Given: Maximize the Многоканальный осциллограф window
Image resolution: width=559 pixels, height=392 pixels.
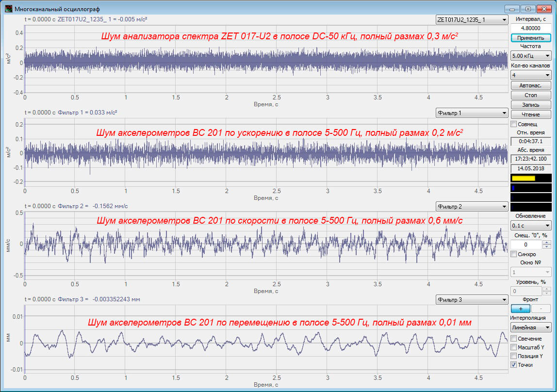Looking at the screenshot, I should pyautogui.click(x=528, y=9).
